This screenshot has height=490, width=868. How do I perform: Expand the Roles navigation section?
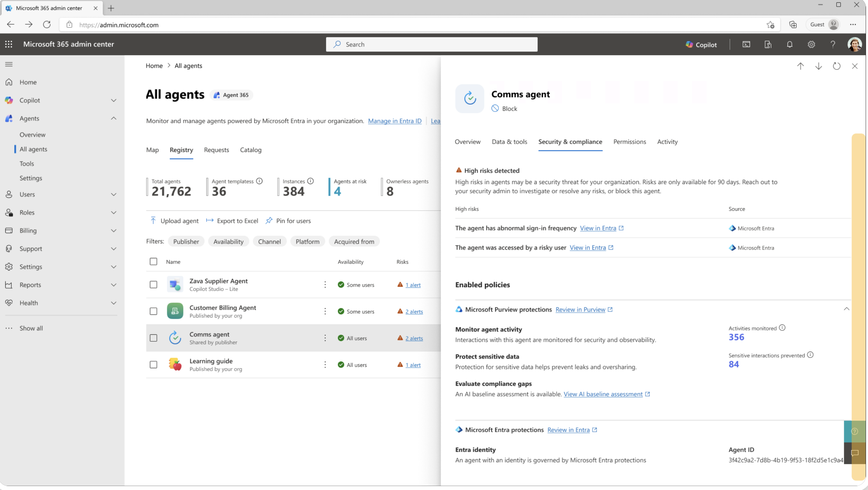113,213
